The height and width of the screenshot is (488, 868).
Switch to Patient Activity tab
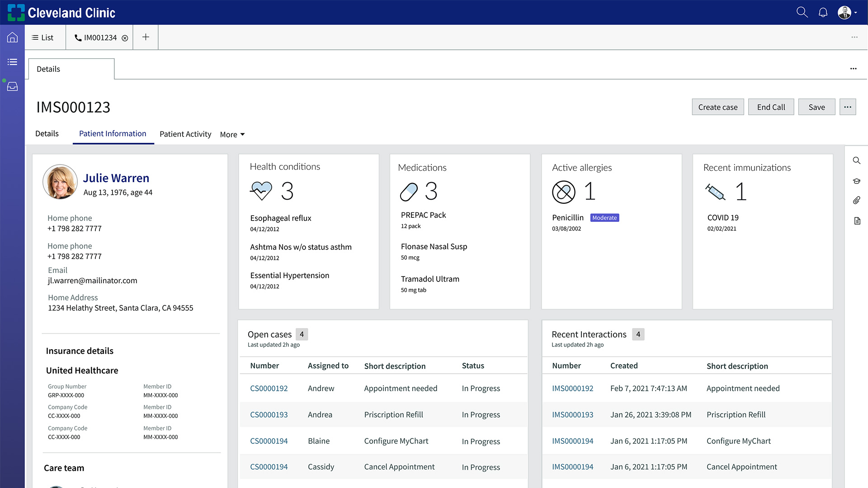click(x=185, y=134)
